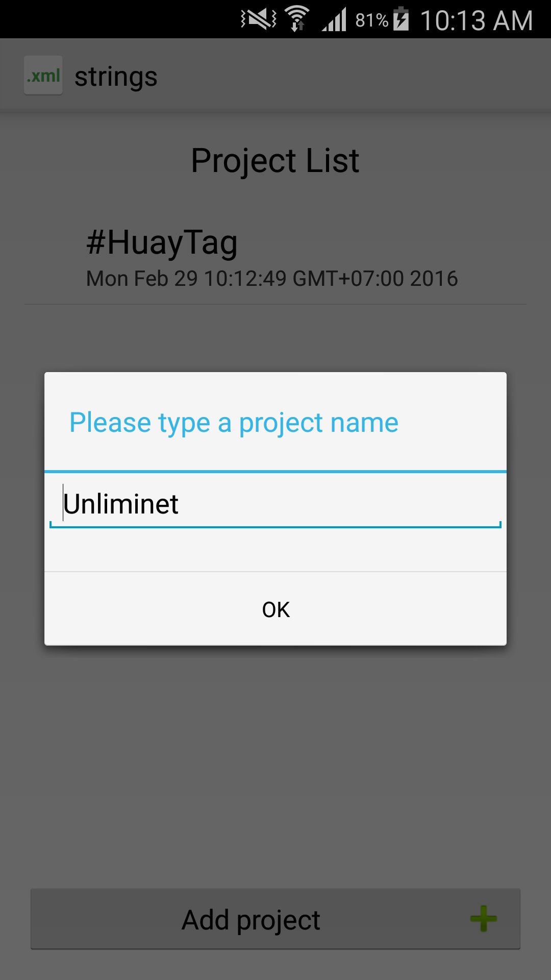This screenshot has width=551, height=980.
Task: Tap the Wi-Fi status icon
Action: [x=297, y=19]
